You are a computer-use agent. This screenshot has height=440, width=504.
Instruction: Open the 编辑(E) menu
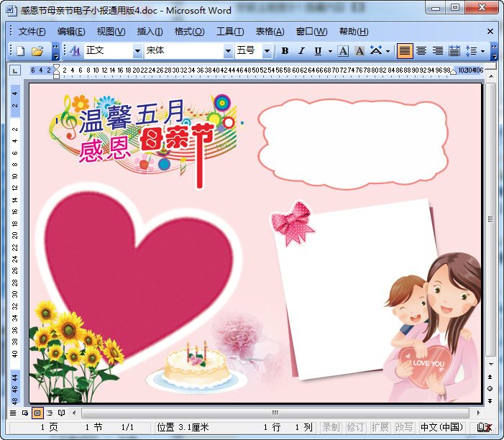tap(71, 32)
